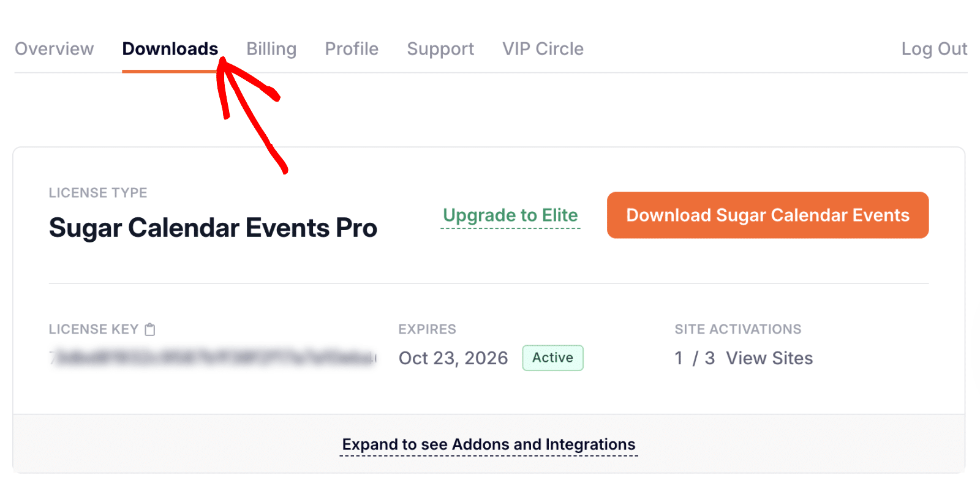Select the Support tab
The height and width of the screenshot is (483, 980).
click(440, 49)
